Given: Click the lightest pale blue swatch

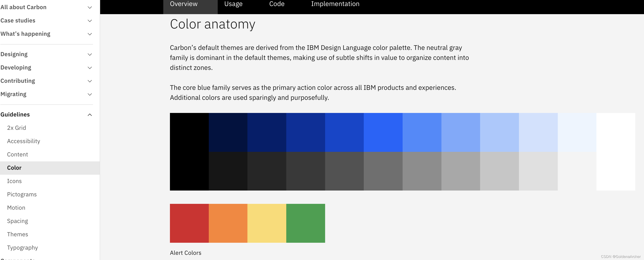Looking at the screenshot, I should point(577,132).
